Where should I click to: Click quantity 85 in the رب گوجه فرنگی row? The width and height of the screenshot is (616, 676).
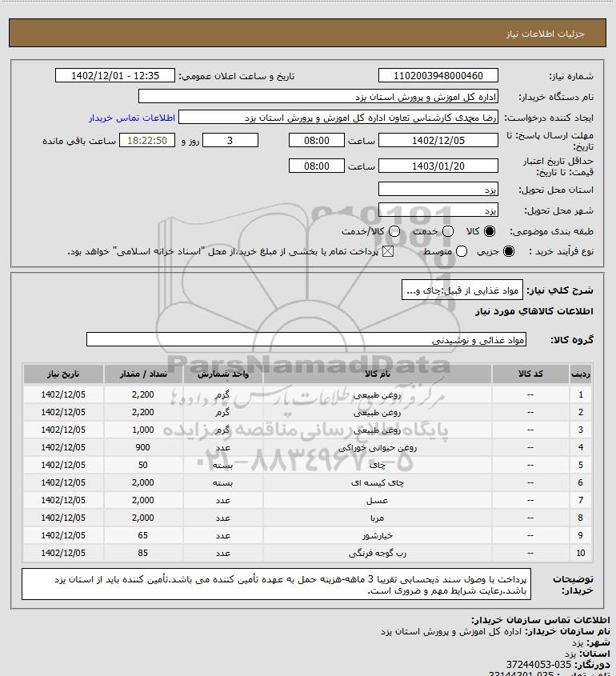tap(142, 553)
